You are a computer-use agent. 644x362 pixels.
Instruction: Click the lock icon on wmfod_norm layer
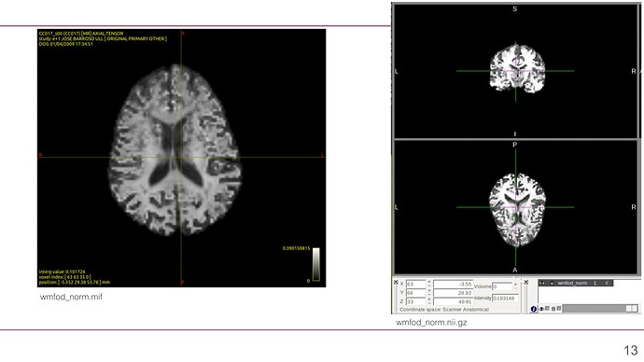[552, 284]
